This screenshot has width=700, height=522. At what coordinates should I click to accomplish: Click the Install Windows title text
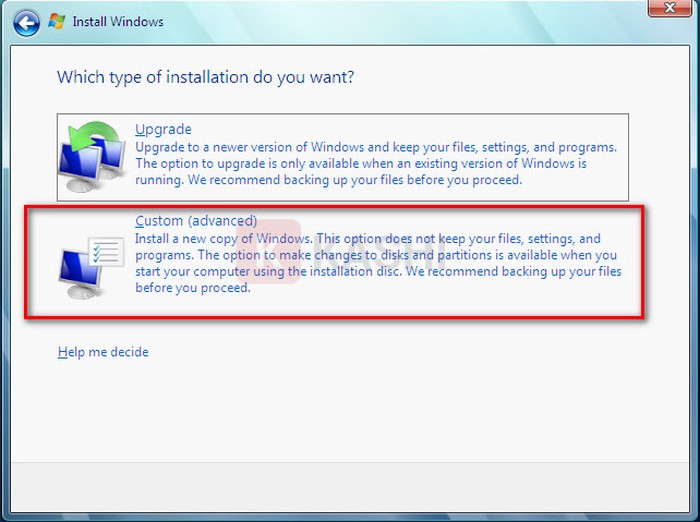[118, 21]
